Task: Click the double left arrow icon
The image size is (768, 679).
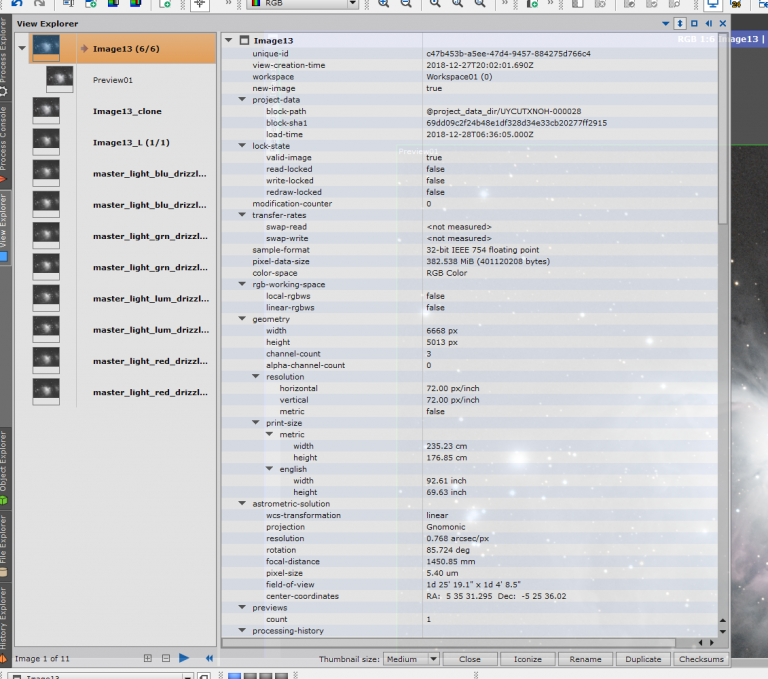Action: click(209, 658)
